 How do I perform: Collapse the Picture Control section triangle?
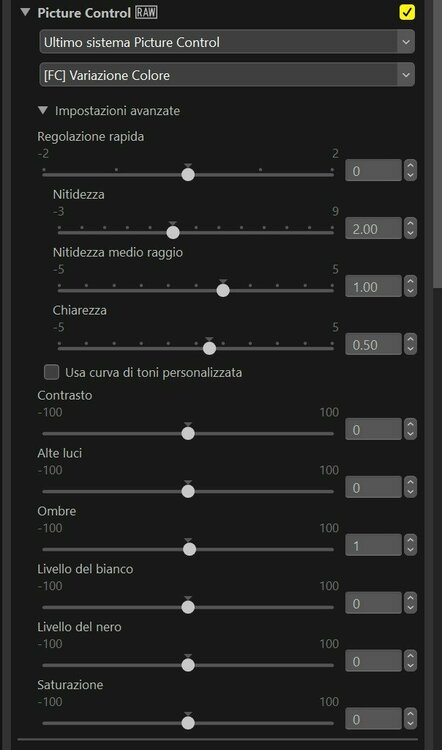(25, 13)
